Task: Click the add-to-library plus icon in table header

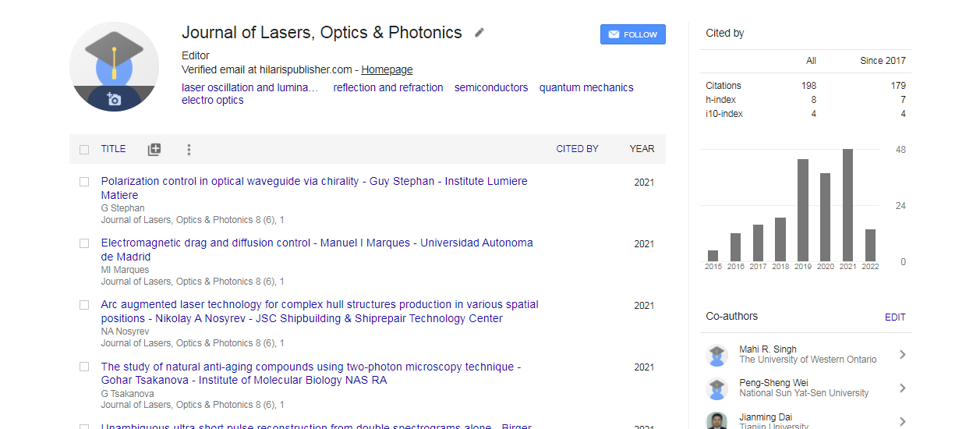Action: pos(154,149)
